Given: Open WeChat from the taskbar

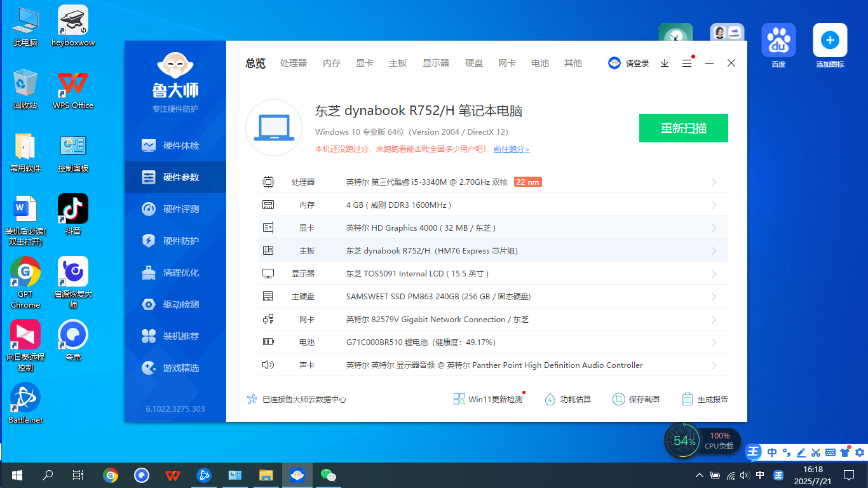Looking at the screenshot, I should pos(328,475).
